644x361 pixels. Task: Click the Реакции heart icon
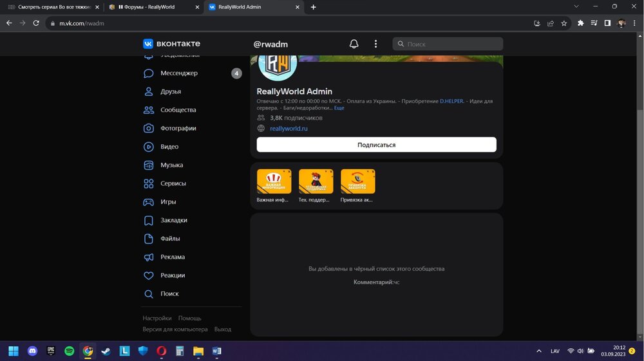coord(149,275)
